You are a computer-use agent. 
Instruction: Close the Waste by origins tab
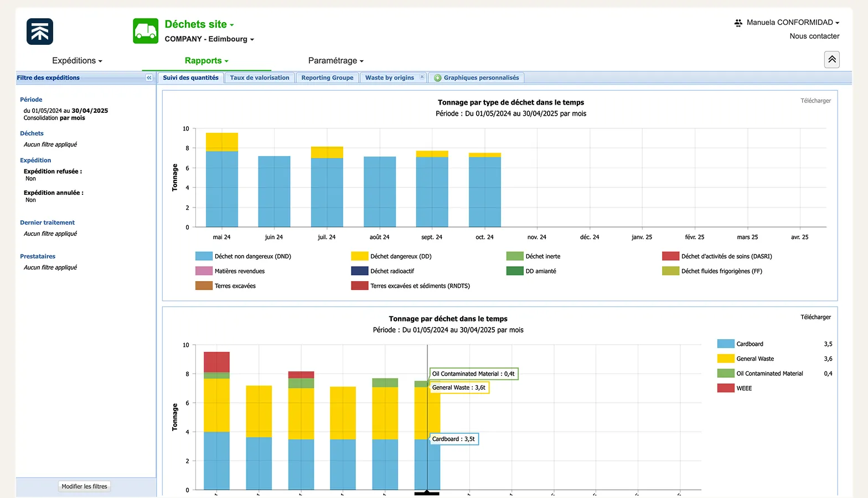[422, 77]
